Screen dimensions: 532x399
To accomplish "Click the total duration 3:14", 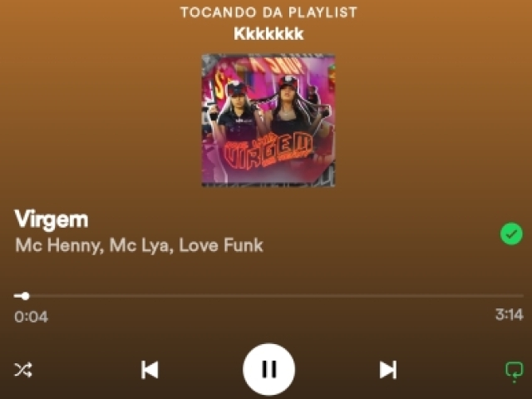I will [x=510, y=315].
